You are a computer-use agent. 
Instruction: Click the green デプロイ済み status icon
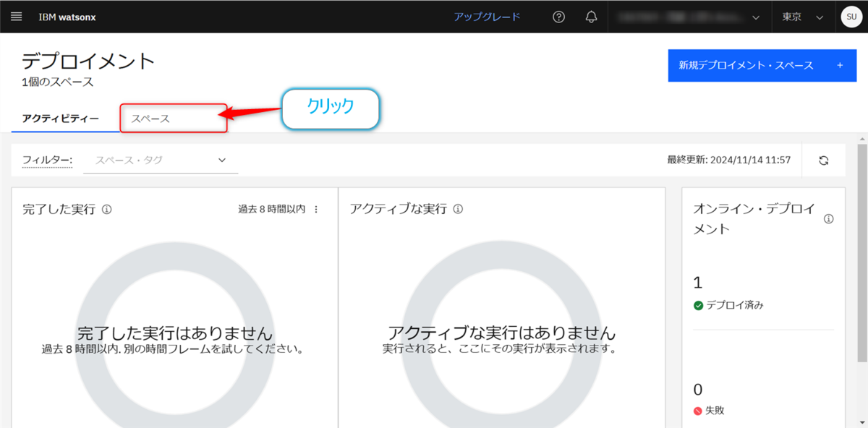tap(698, 305)
